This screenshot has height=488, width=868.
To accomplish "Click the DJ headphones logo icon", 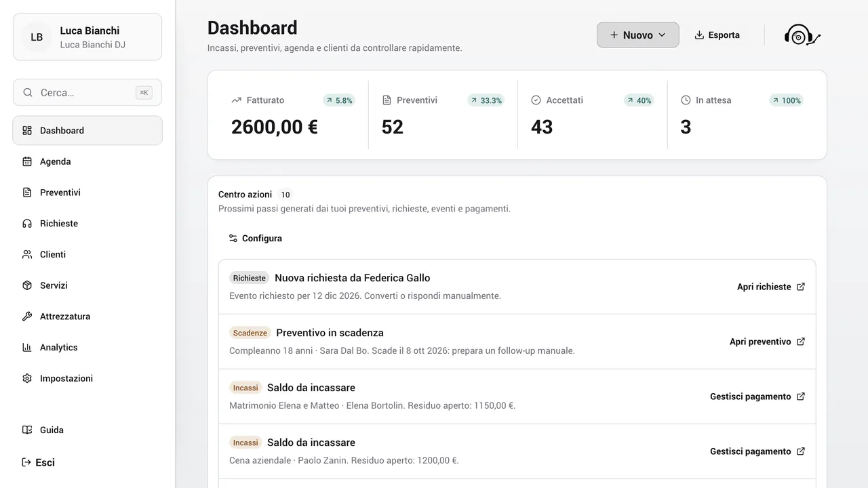I will [802, 35].
